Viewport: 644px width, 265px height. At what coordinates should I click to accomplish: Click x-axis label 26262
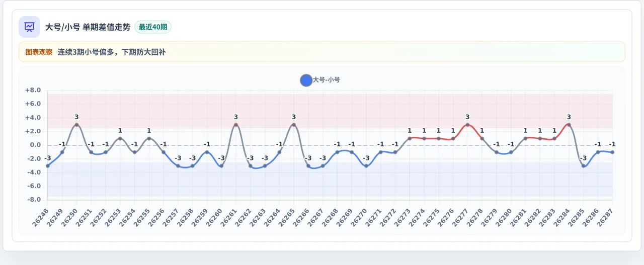[x=244, y=217]
